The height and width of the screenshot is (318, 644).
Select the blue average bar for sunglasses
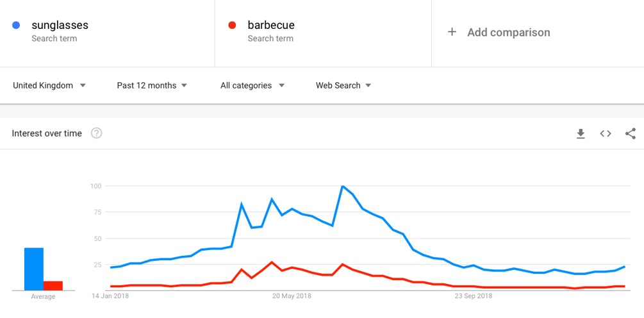click(34, 269)
